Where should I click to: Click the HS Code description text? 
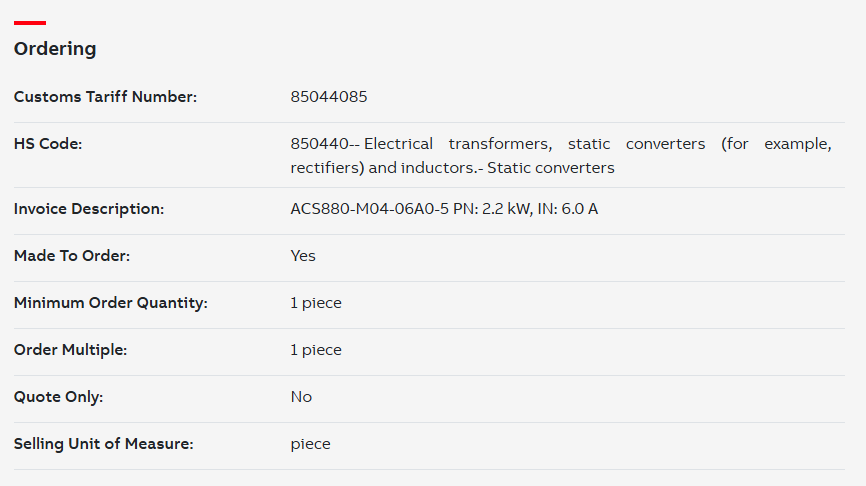[x=561, y=156]
